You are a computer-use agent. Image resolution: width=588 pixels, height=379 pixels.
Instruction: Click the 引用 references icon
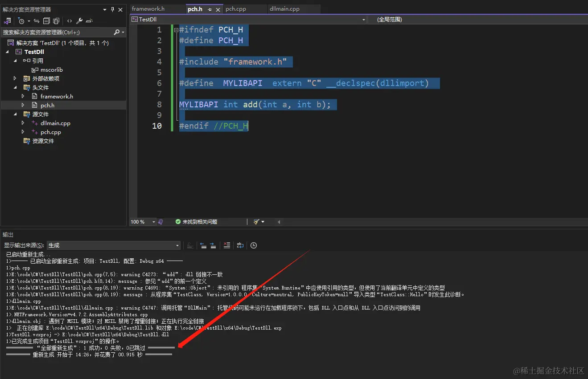27,61
